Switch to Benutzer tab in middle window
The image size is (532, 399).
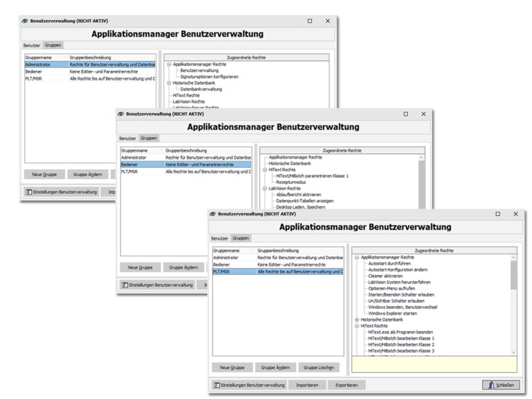[x=127, y=139]
